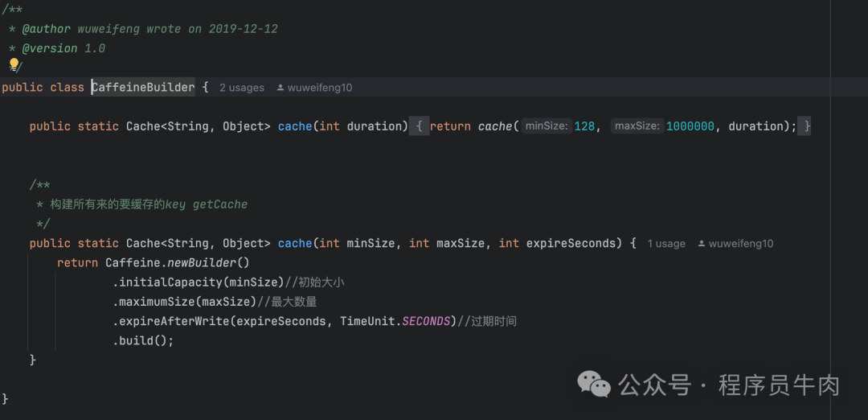Click the date 2019-12-12 in author line
The image size is (868, 420).
[x=243, y=29]
